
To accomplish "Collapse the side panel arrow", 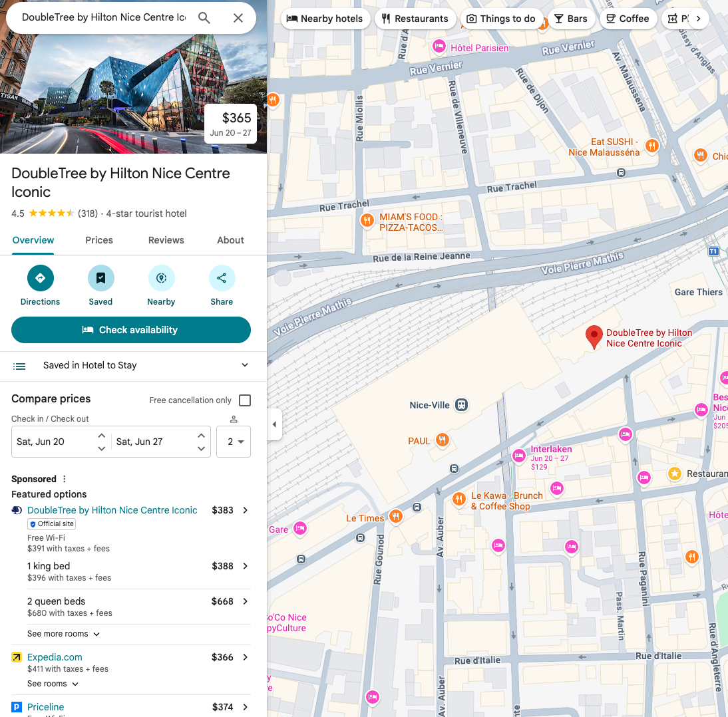I will point(274,424).
